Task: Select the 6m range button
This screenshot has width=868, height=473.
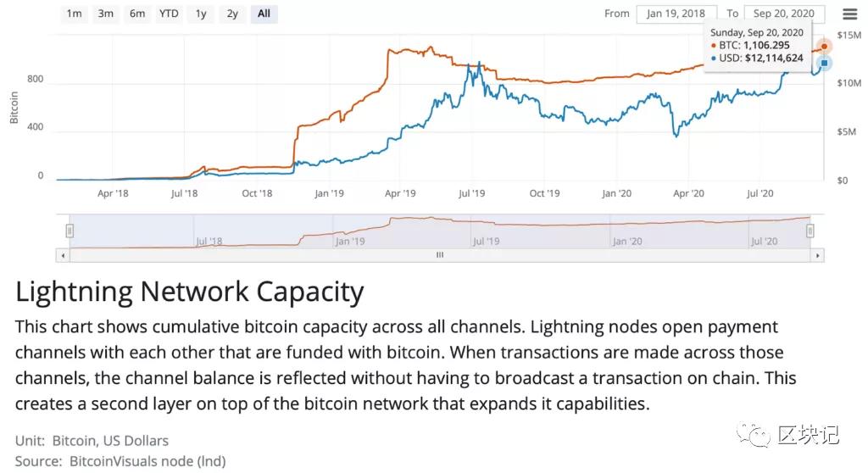Action: tap(137, 14)
